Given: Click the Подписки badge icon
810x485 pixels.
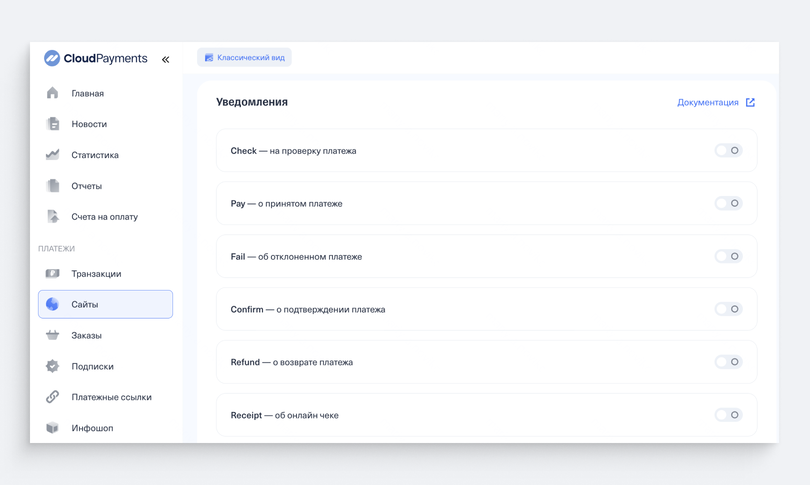Looking at the screenshot, I should click(52, 366).
